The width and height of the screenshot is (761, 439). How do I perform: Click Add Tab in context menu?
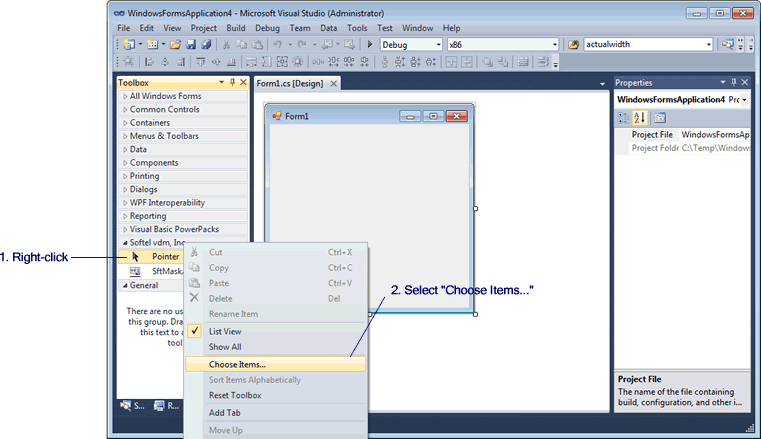tap(223, 412)
